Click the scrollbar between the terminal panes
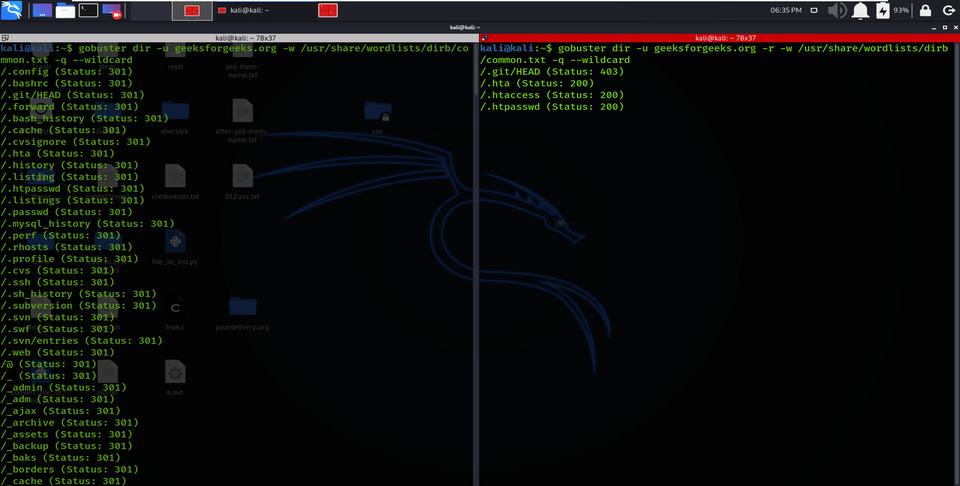The height and width of the screenshot is (486, 960). (476, 263)
